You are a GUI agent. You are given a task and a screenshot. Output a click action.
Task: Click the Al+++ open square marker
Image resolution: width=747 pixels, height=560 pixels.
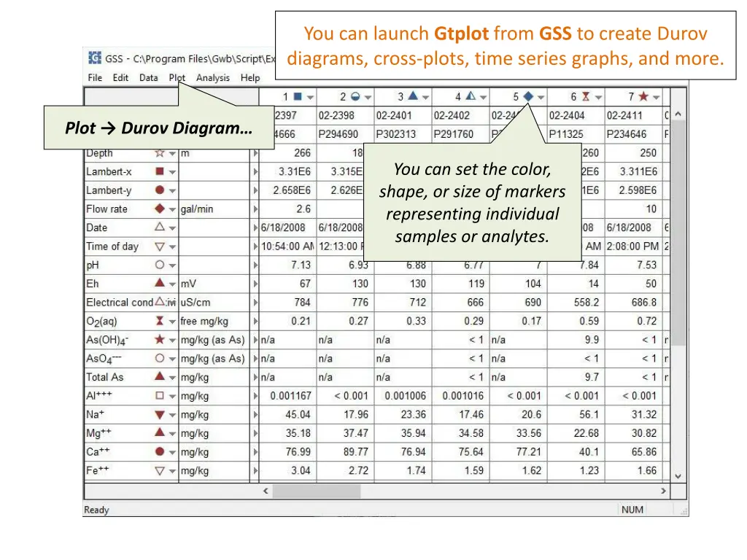coord(160,396)
